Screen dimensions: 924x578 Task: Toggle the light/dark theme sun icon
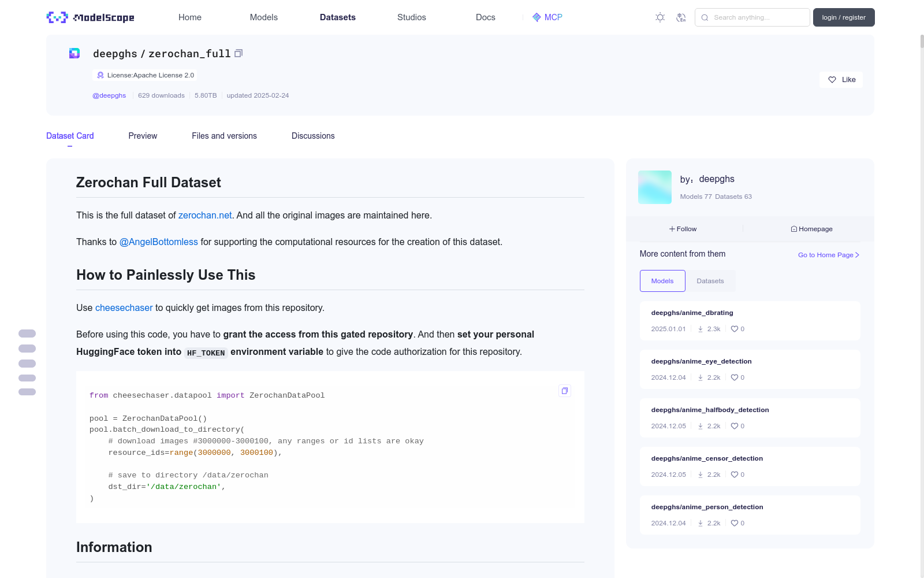pyautogui.click(x=660, y=17)
